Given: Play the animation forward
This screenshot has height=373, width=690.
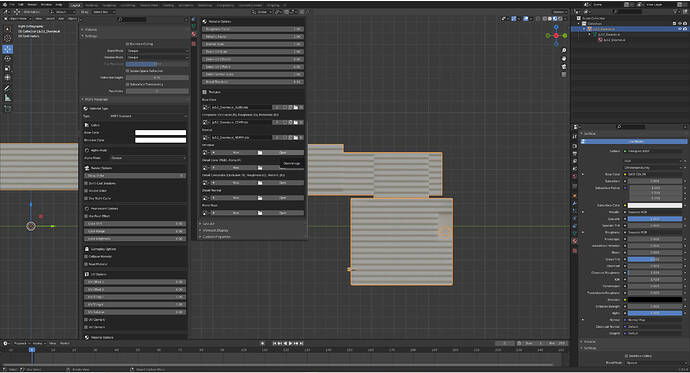Looking at the screenshot, I should 290,343.
